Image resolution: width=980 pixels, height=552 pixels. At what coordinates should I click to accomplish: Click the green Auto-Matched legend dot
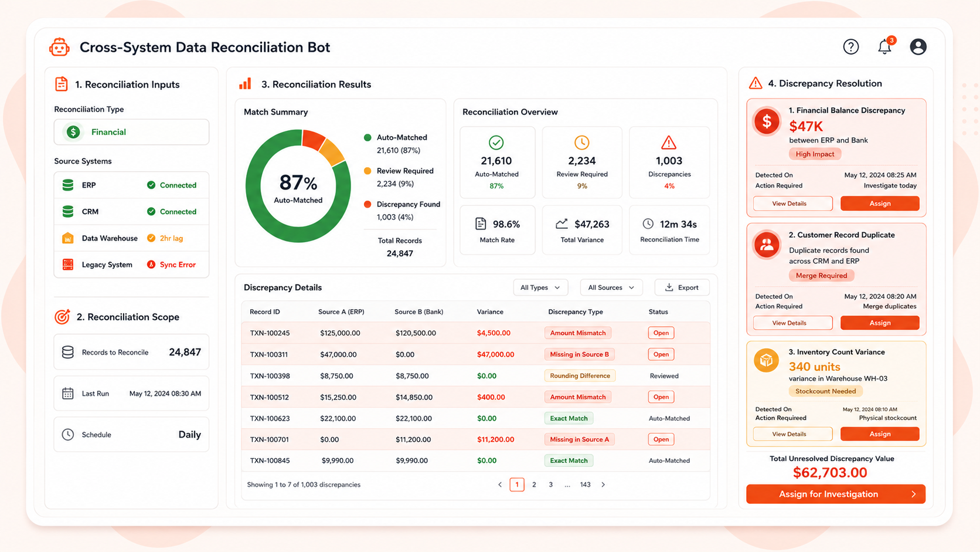pos(367,138)
